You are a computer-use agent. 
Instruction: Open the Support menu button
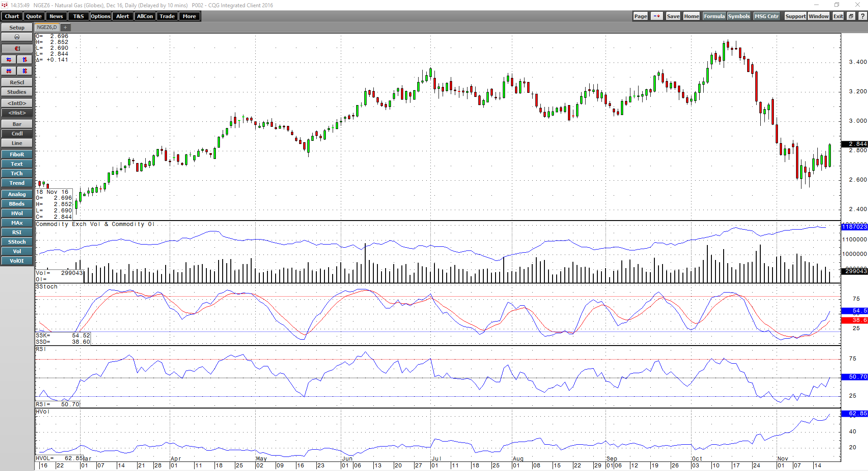tap(795, 16)
